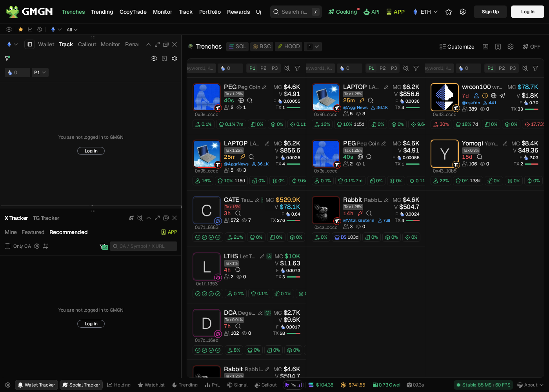The width and height of the screenshot is (549, 392).
Task: Click Telegram icon on wroon100 card
Action: pyautogui.click(x=502, y=96)
